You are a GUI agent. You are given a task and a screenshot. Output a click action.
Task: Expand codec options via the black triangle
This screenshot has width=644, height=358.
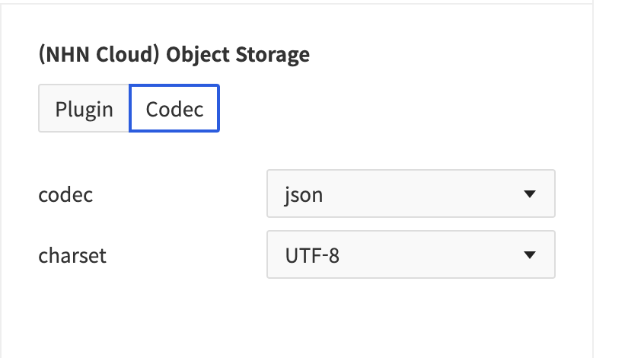point(531,194)
